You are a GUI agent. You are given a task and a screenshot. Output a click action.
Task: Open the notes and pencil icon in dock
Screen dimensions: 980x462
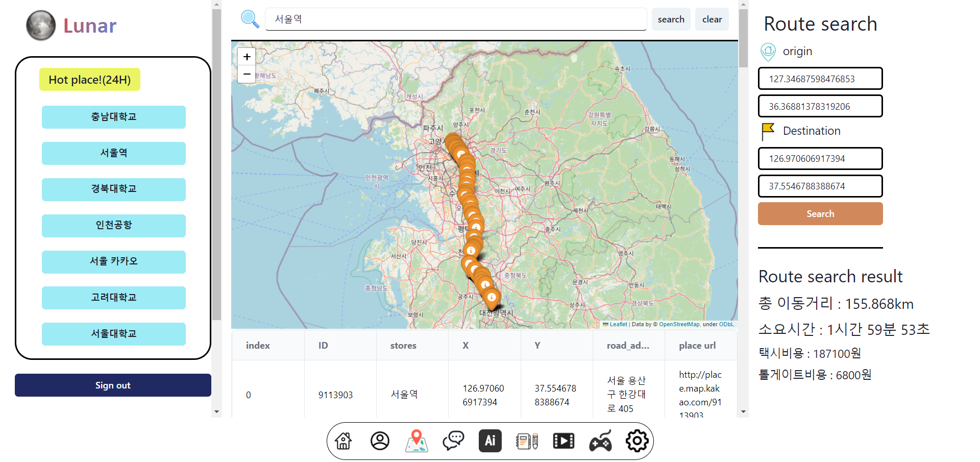[x=527, y=441]
